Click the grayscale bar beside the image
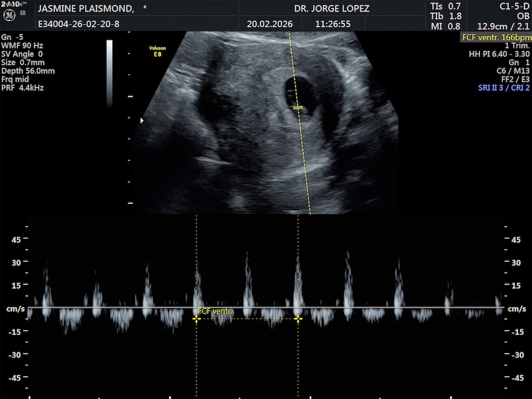 (x=109, y=59)
